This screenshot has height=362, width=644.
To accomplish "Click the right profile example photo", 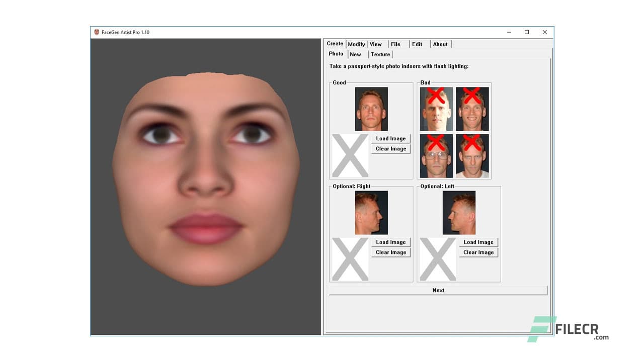I will (370, 212).
